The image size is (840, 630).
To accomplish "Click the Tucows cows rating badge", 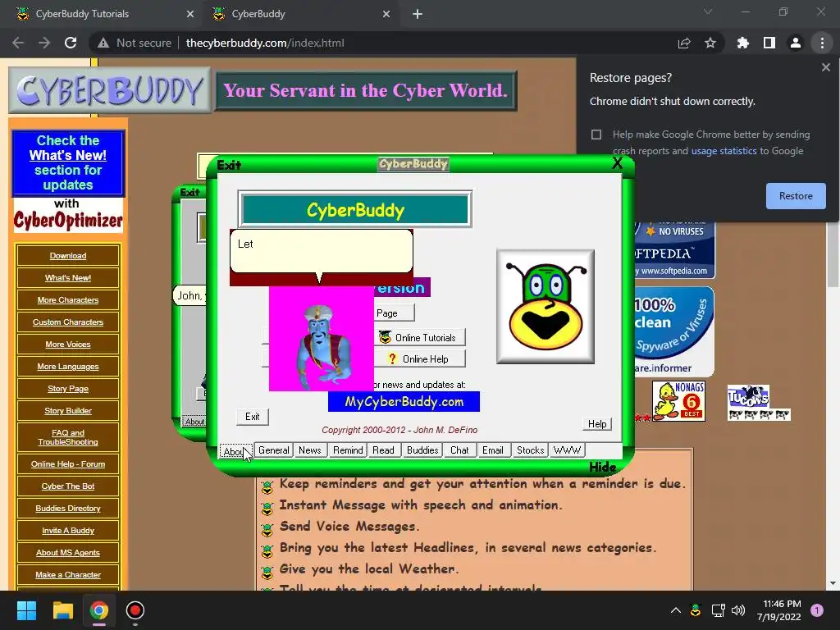I will (x=758, y=402).
